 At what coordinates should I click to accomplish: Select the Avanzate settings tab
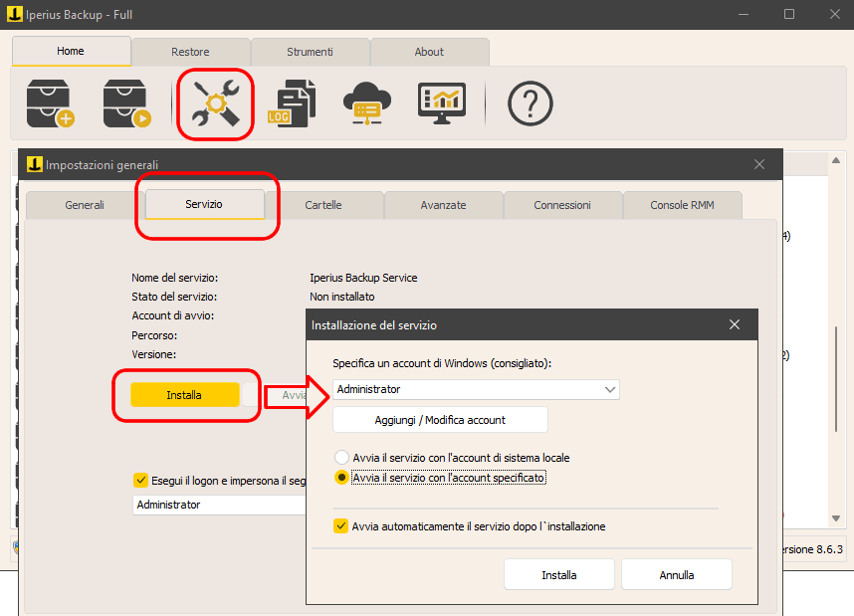click(x=443, y=205)
